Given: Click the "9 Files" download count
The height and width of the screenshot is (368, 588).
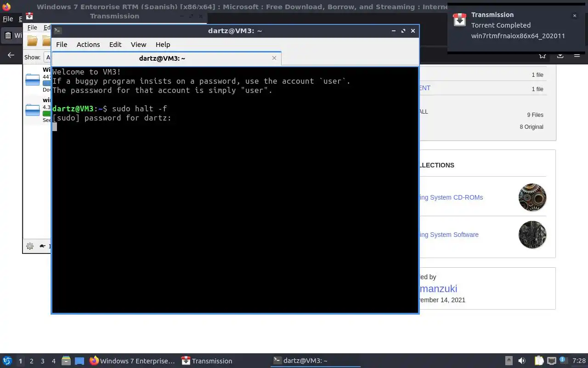Looking at the screenshot, I should click(x=535, y=115).
